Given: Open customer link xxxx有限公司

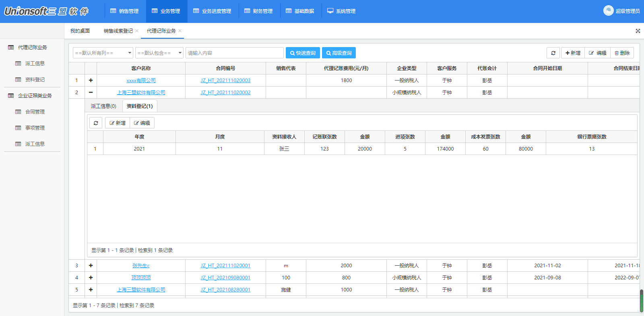Looking at the screenshot, I should point(141,81).
